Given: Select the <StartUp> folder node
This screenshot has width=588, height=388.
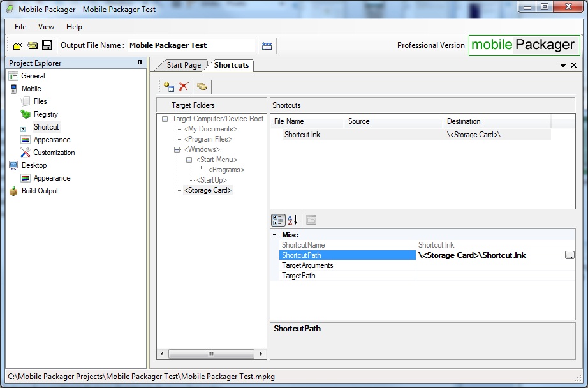Looking at the screenshot, I should (x=212, y=180).
